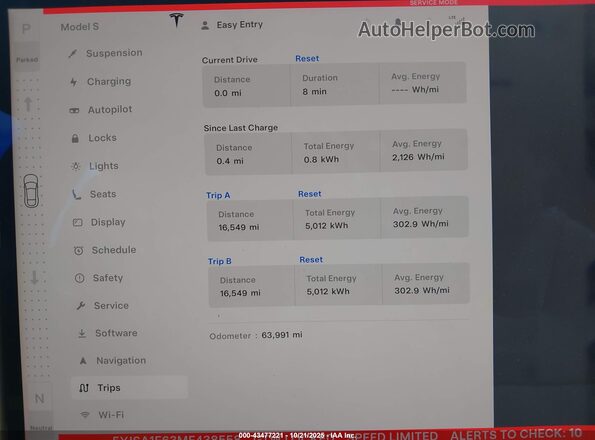Open the Schedule menu
The height and width of the screenshot is (440, 595).
point(105,250)
